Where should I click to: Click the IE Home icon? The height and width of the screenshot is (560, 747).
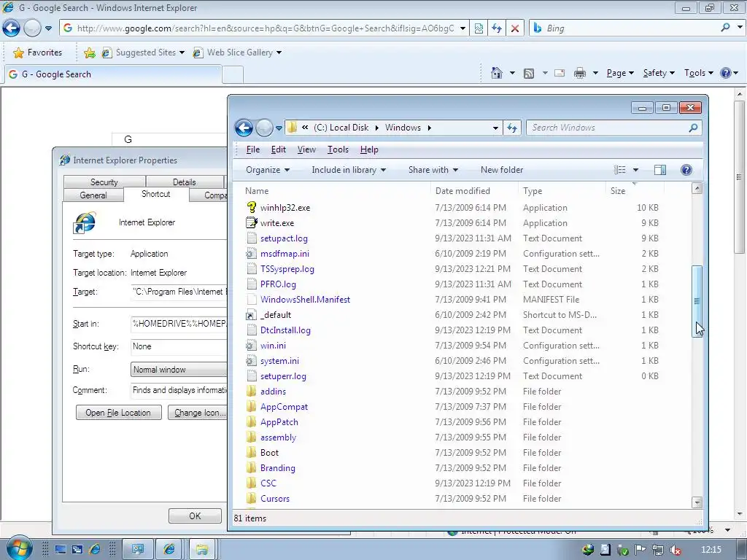point(496,73)
